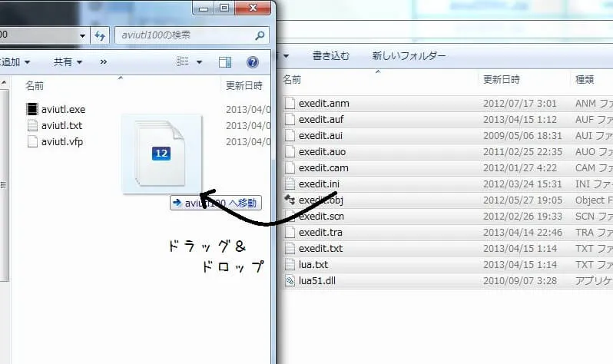Click the left window vertical scrollbar
This screenshot has width=613, height=364.
pos(4,185)
